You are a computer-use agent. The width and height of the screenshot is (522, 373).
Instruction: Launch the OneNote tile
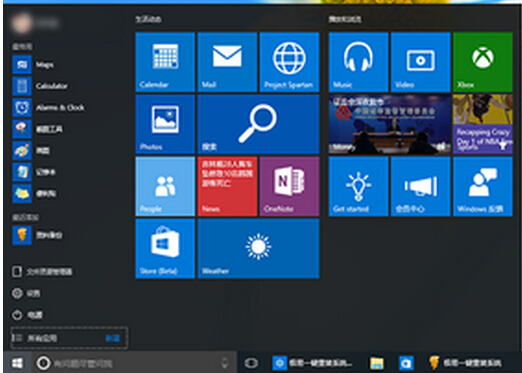click(289, 186)
